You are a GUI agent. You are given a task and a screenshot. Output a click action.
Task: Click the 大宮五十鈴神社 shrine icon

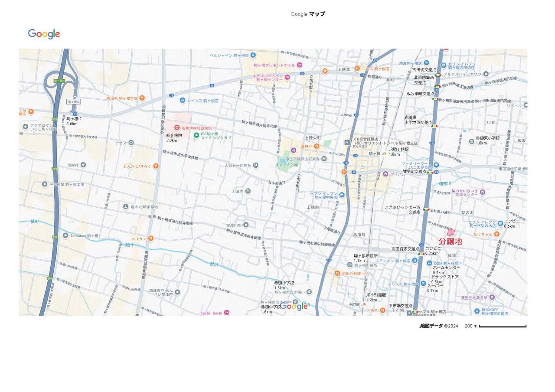click(256, 165)
